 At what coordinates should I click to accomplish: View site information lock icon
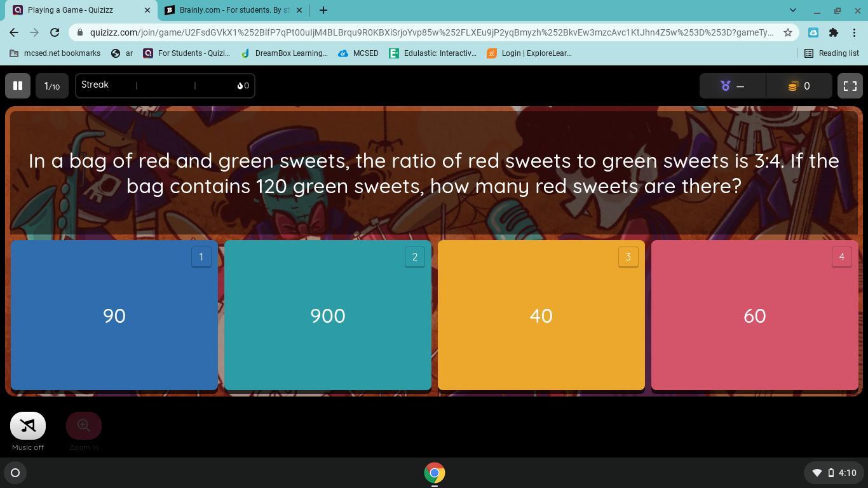coord(79,32)
